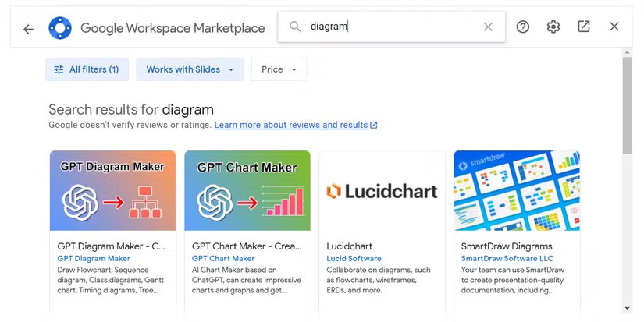Go back using the left arrow
The width and height of the screenshot is (644, 322).
(28, 29)
